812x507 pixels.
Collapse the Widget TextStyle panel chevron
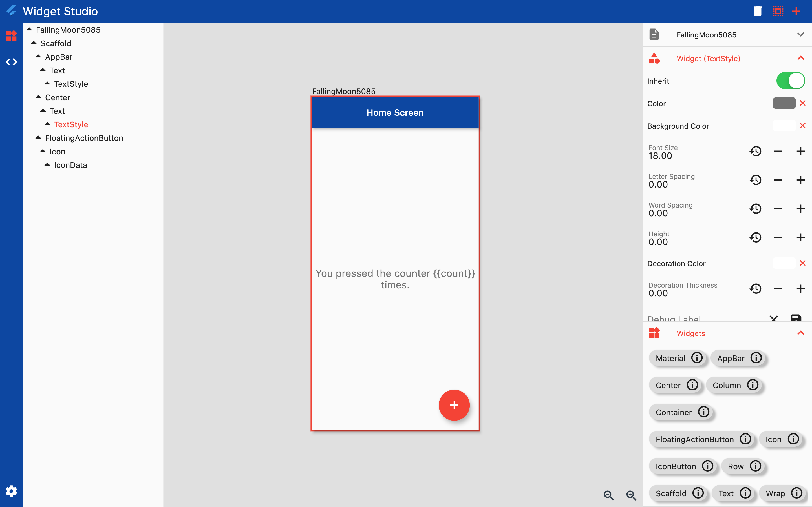point(801,58)
